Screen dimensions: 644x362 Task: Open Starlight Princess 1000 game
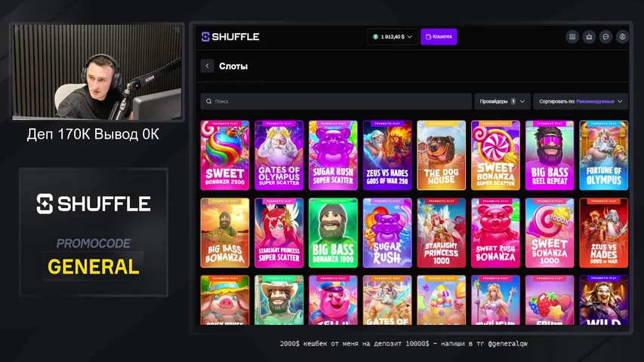pos(441,233)
